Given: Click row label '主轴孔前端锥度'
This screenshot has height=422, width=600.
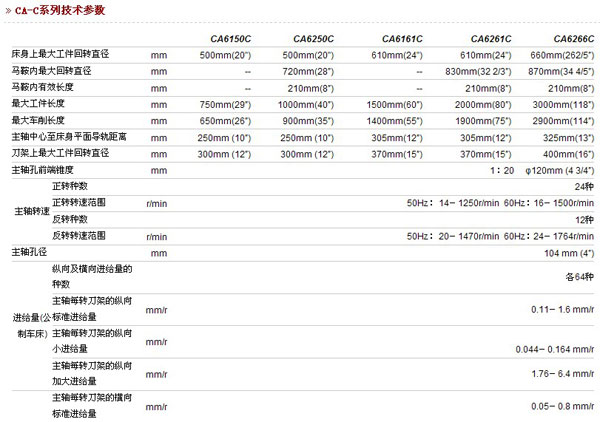Looking at the screenshot, I should (x=42, y=170).
